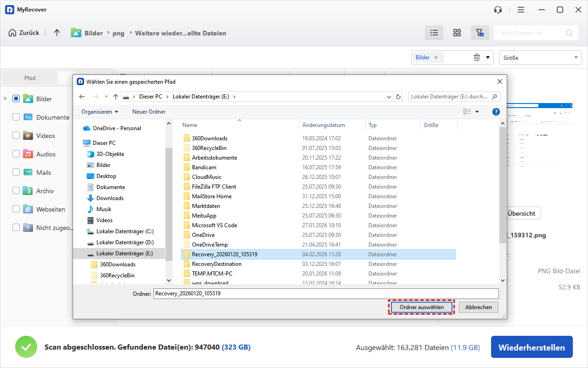Enable the Videos file type checkbox
The image size is (588, 368).
pos(16,136)
